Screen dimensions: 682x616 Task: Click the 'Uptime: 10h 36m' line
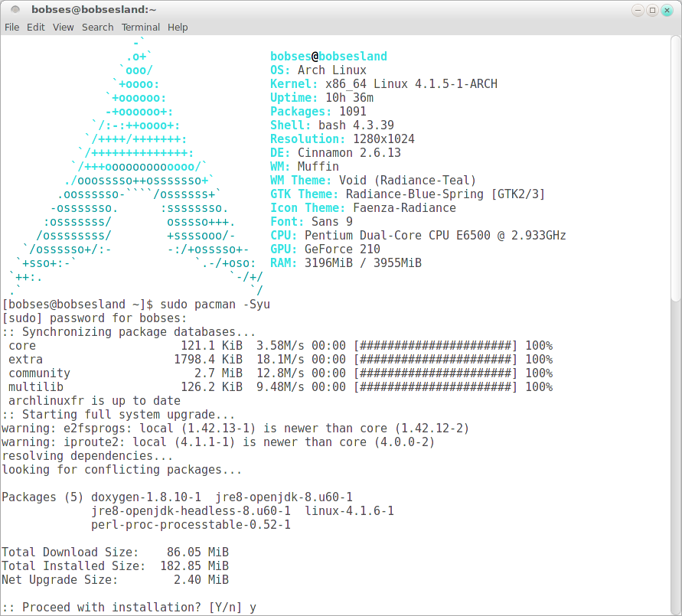coord(321,98)
